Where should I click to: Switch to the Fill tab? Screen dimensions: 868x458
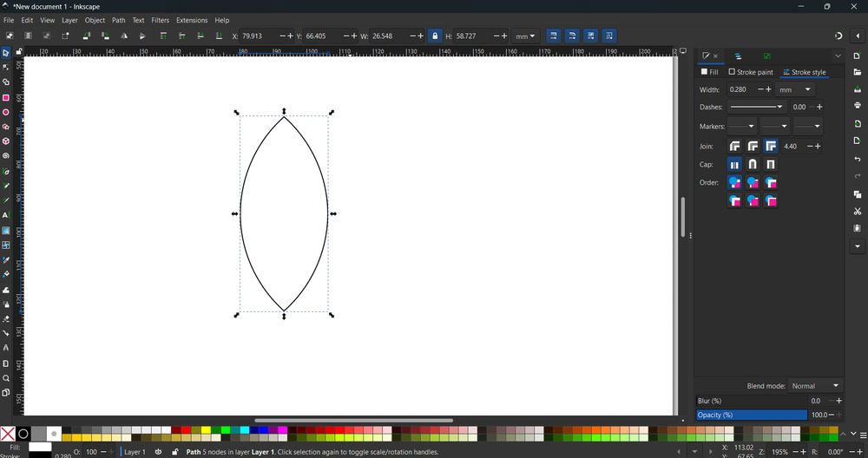pyautogui.click(x=710, y=73)
